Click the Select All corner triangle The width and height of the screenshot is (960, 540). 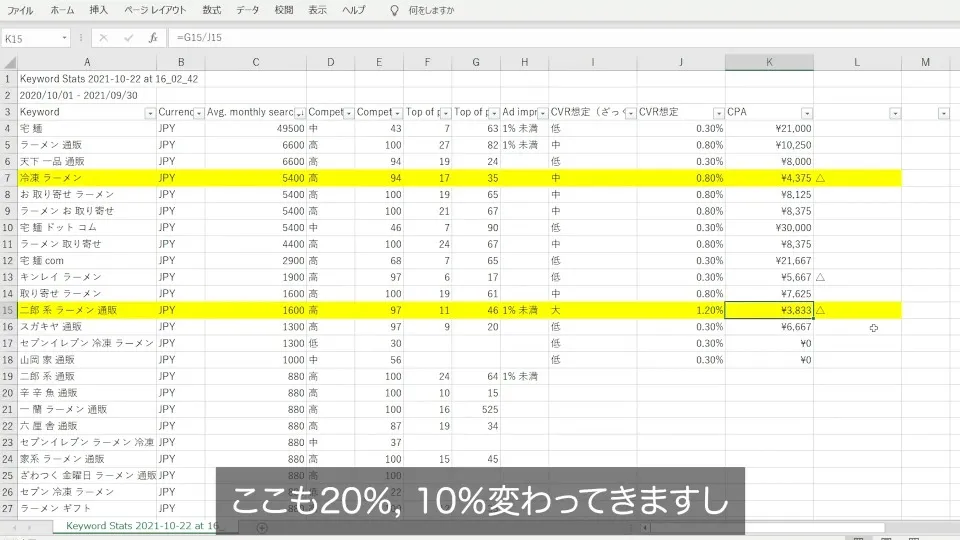8,63
